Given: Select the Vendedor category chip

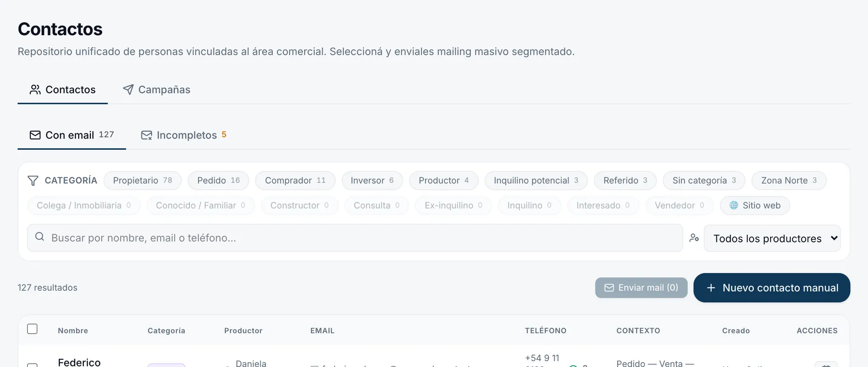Looking at the screenshot, I should click(x=679, y=206).
